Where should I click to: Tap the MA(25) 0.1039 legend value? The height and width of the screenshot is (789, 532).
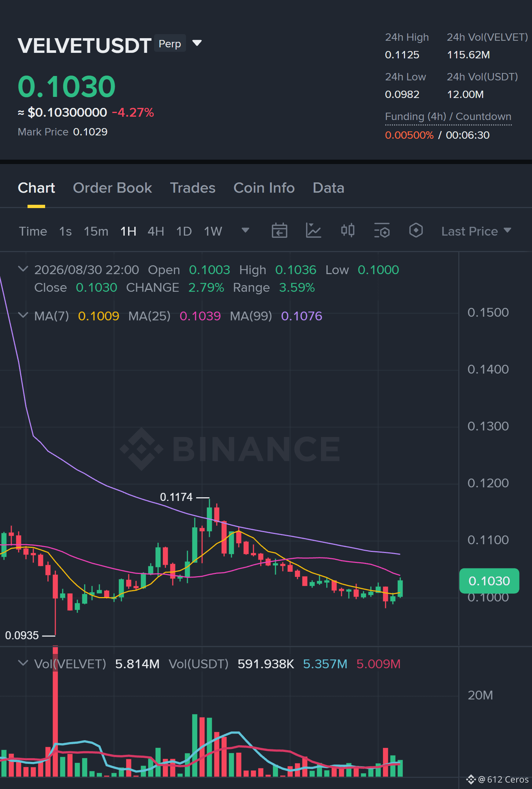(200, 316)
